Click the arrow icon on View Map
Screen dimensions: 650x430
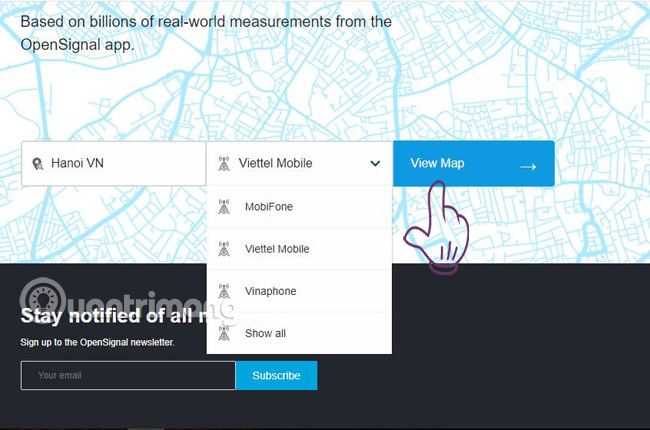[x=528, y=167]
